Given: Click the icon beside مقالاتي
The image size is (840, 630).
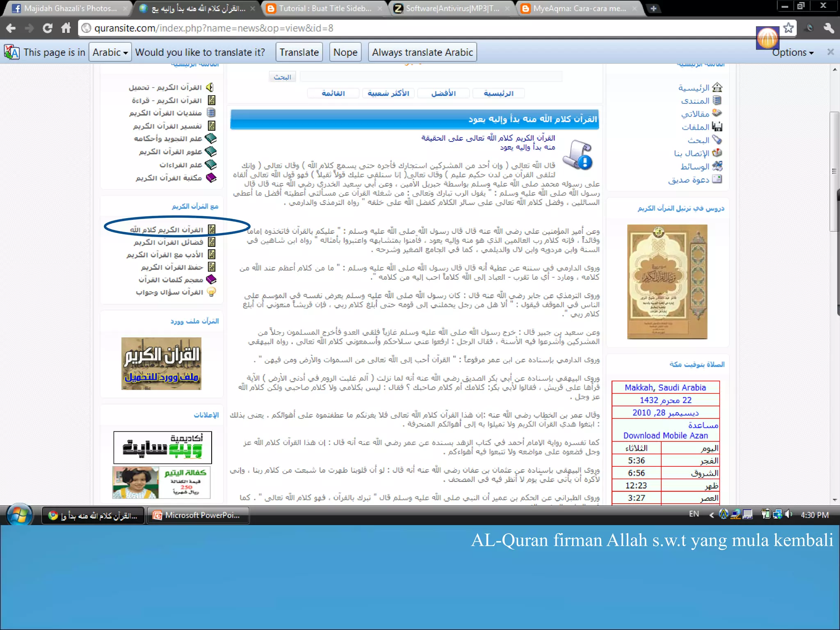Looking at the screenshot, I should (x=717, y=113).
